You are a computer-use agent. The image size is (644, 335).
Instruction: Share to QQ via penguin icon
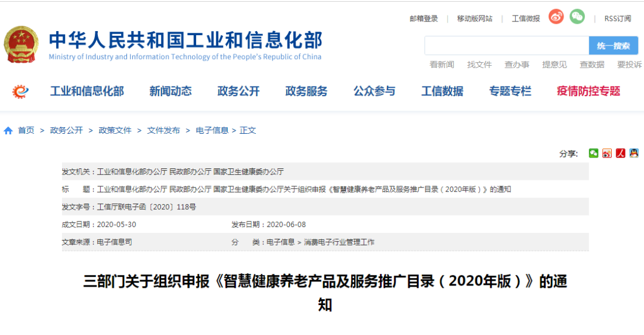tap(634, 153)
